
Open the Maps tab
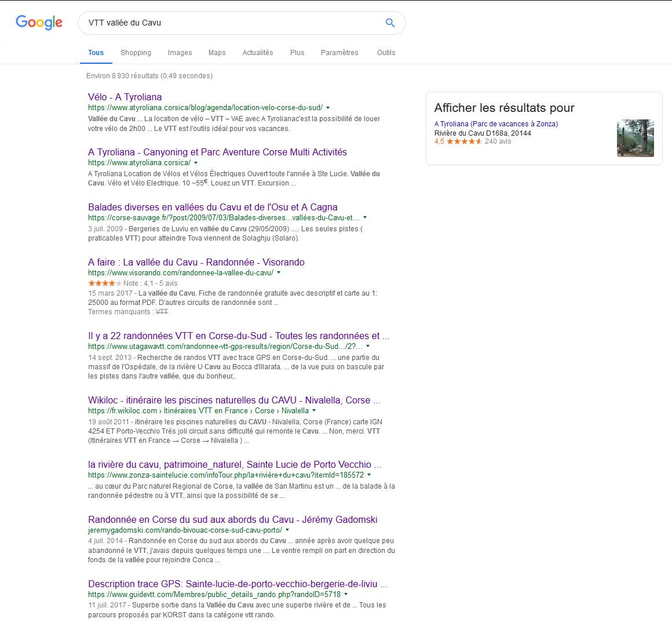[217, 52]
